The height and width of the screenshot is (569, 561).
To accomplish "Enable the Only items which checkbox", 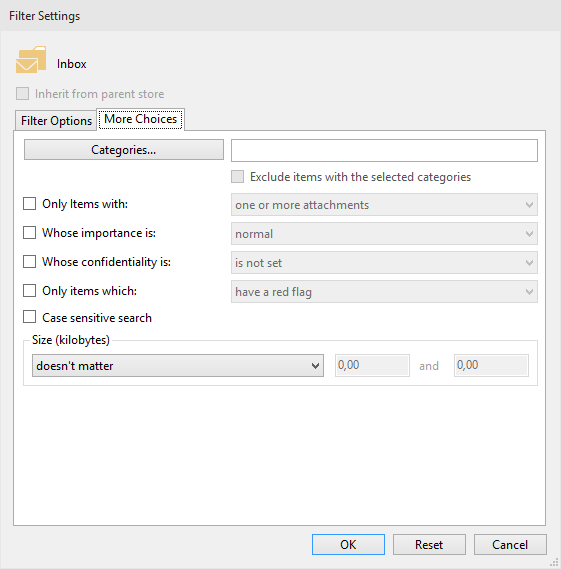I will tap(29, 291).
